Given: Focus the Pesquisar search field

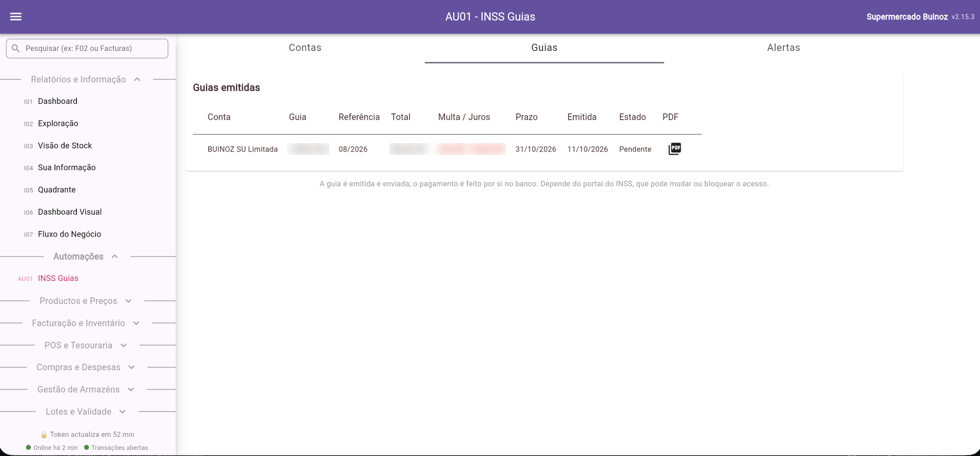Looking at the screenshot, I should 87,48.
